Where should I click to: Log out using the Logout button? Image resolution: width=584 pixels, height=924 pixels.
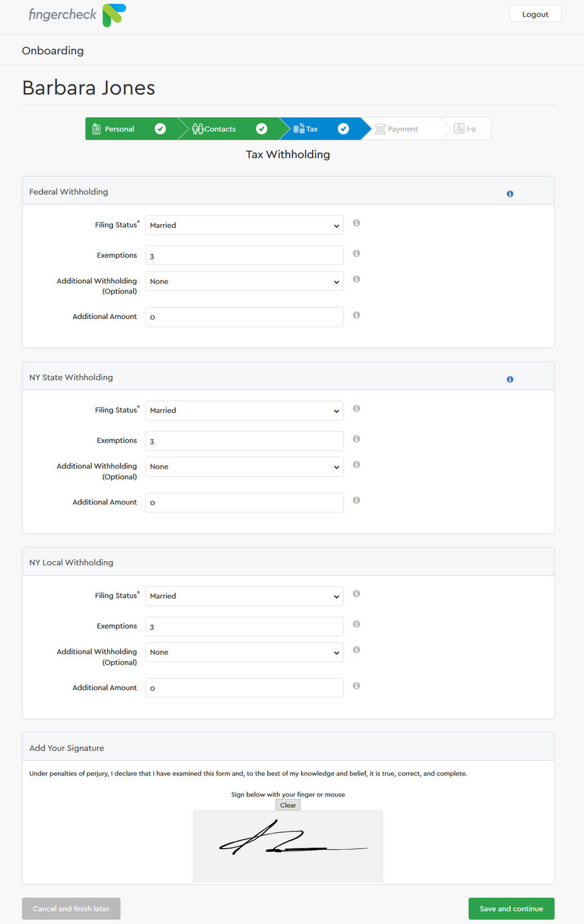tap(535, 14)
